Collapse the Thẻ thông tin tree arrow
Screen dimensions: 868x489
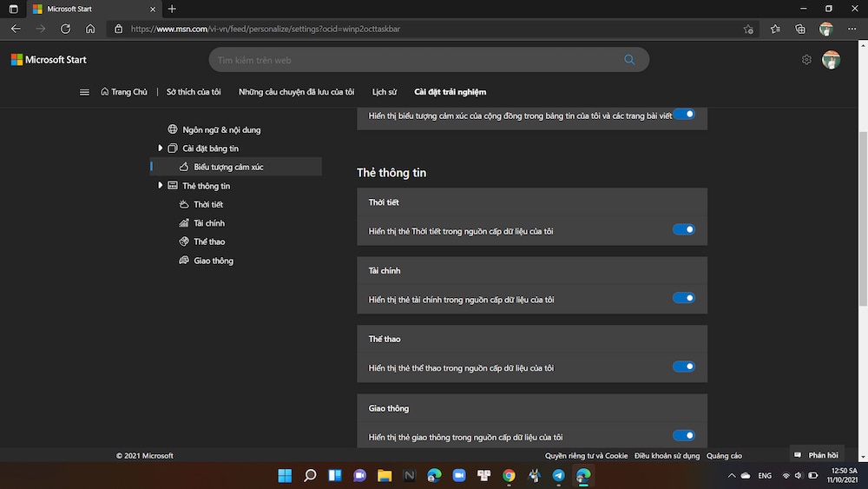click(161, 186)
